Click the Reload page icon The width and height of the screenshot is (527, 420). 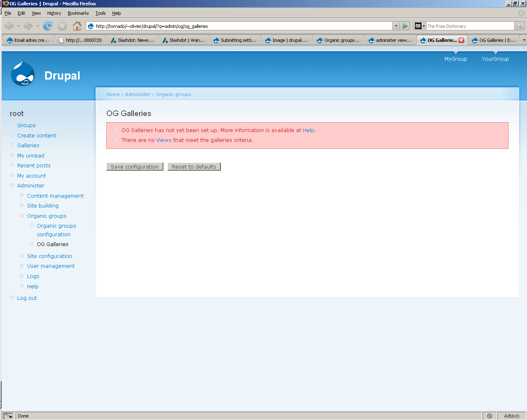(x=48, y=26)
